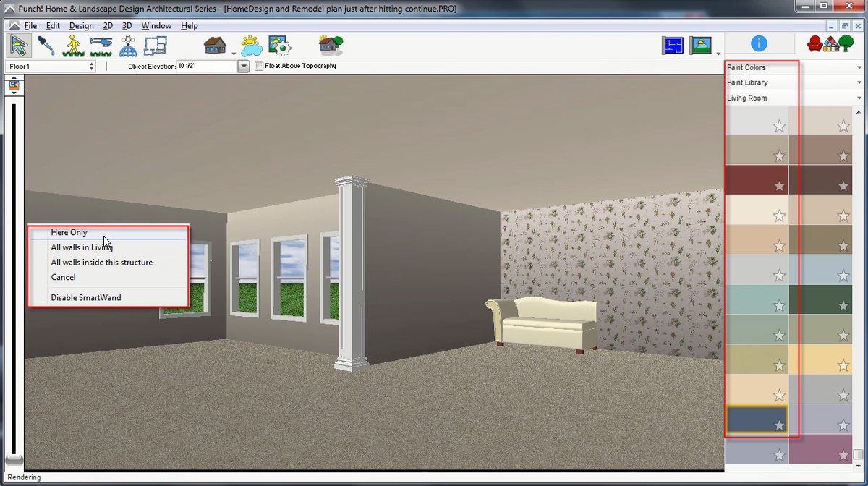
Task: Open the 3D menu
Action: pos(127,26)
